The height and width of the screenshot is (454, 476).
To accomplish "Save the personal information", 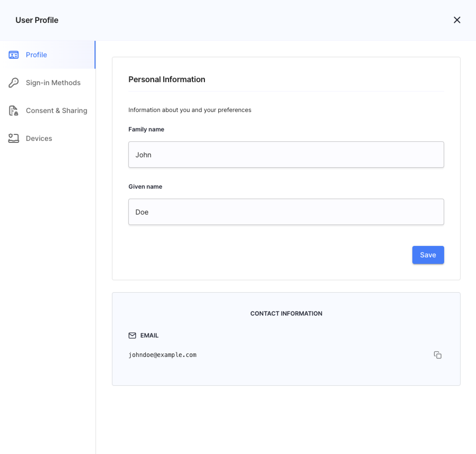I will coord(428,255).
